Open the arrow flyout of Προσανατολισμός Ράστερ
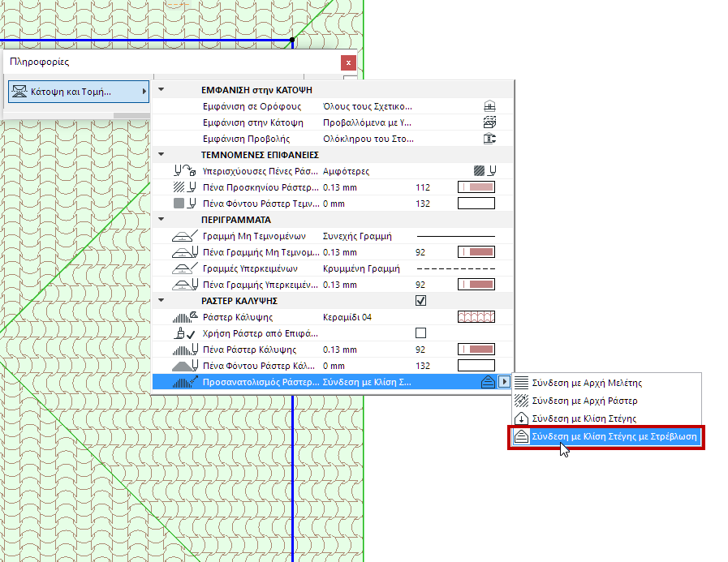Screen dimensions: 728x562 [x=504, y=382]
